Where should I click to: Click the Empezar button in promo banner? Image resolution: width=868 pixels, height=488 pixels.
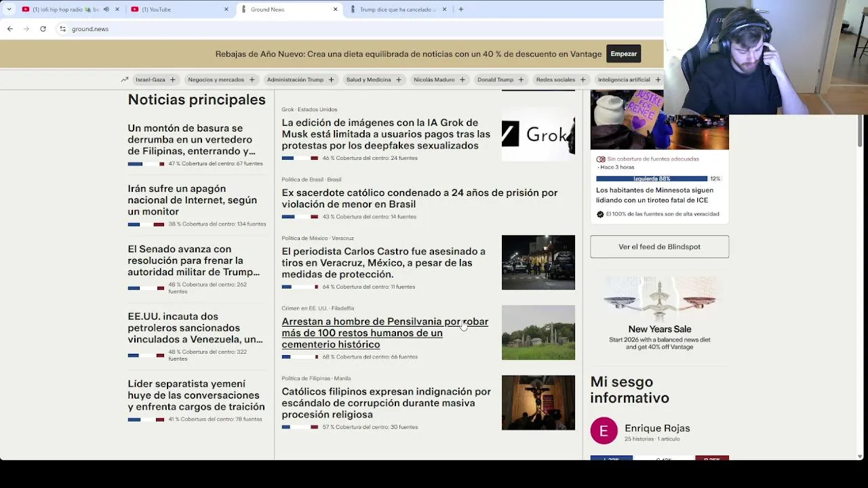[x=623, y=54]
